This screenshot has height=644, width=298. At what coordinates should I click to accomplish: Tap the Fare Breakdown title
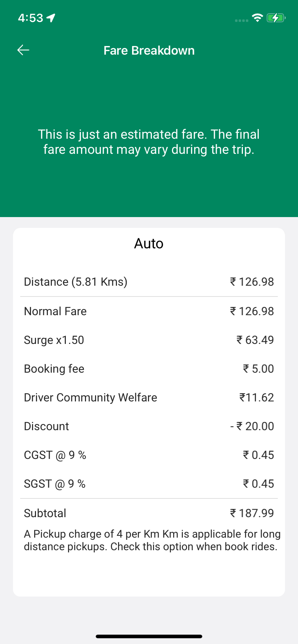point(149,51)
